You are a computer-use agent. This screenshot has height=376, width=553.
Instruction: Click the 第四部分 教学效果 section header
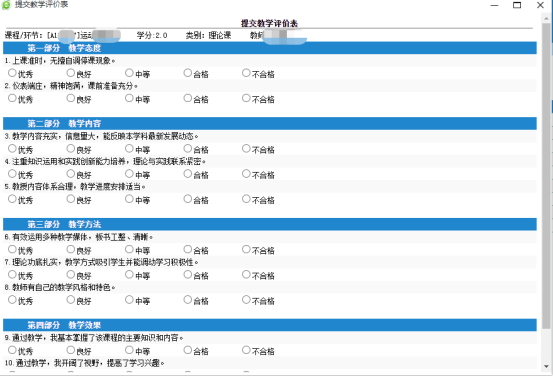270,325
